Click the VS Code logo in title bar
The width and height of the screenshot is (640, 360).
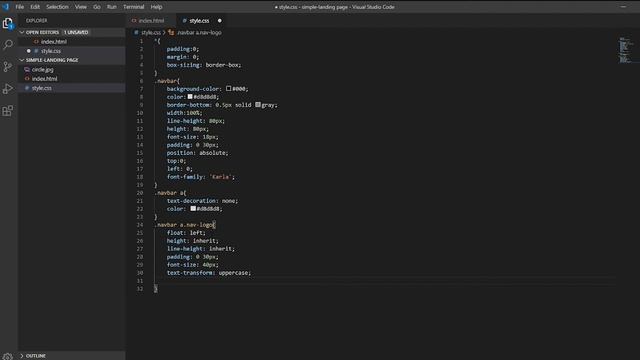click(x=6, y=7)
